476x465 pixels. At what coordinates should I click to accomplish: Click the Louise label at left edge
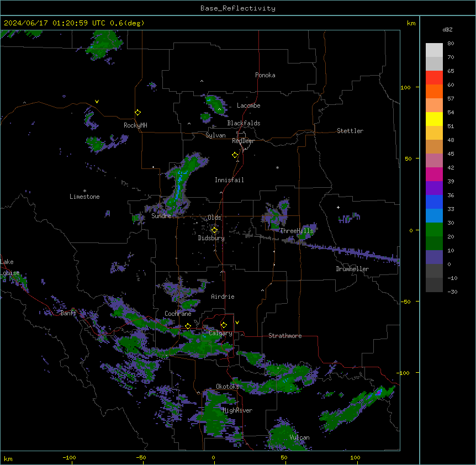10,273
